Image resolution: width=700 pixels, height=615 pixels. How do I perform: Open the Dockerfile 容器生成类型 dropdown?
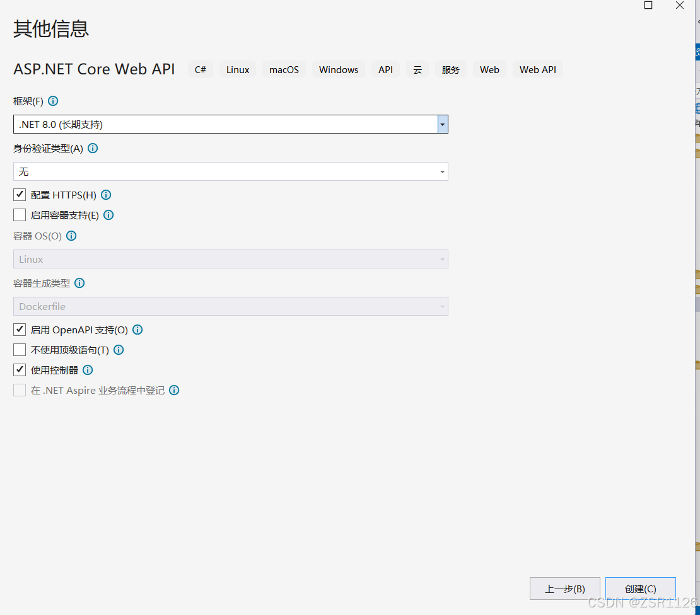pos(441,306)
